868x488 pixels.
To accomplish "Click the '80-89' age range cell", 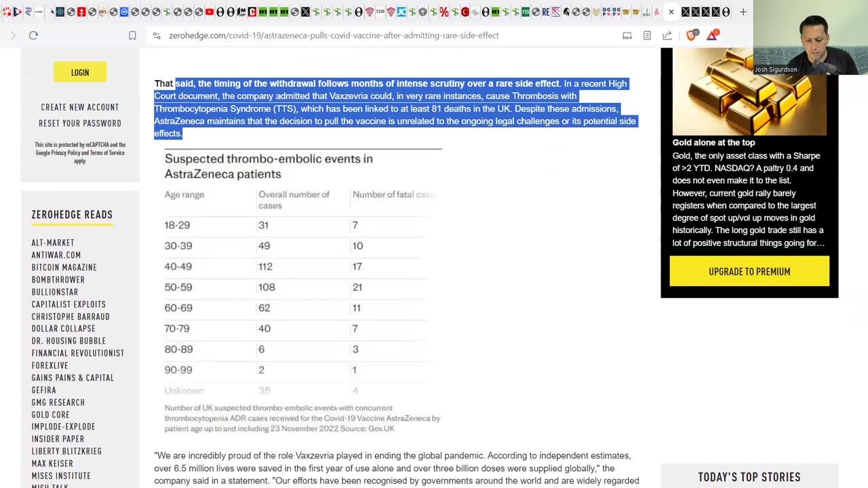I will pos(178,350).
